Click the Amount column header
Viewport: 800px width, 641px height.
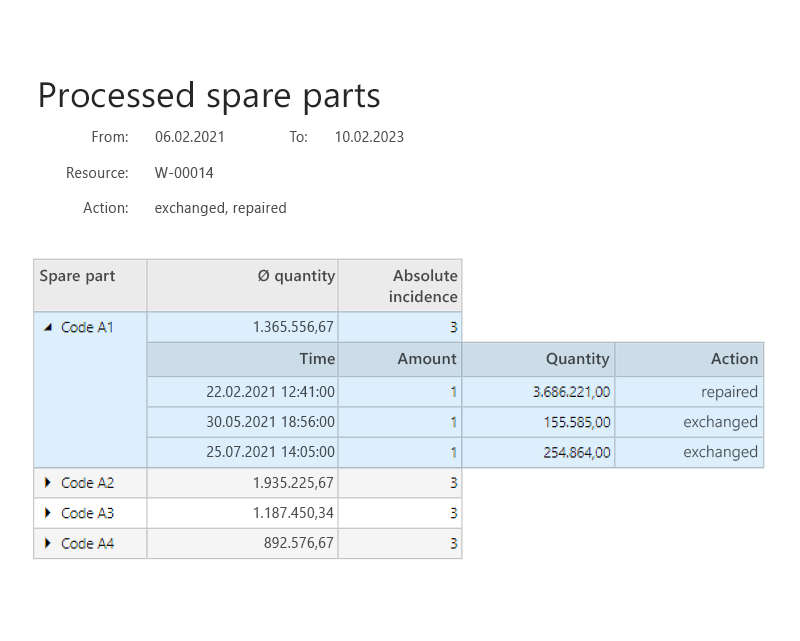point(427,359)
